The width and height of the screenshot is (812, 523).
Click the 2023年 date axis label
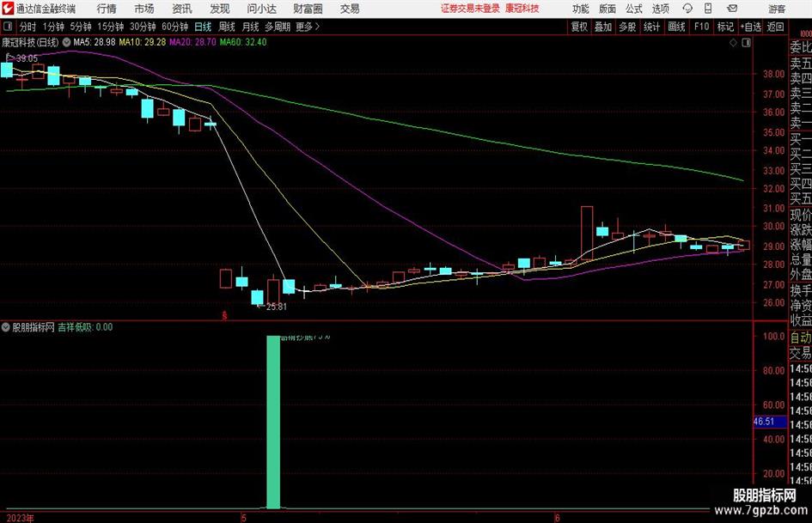[21, 518]
